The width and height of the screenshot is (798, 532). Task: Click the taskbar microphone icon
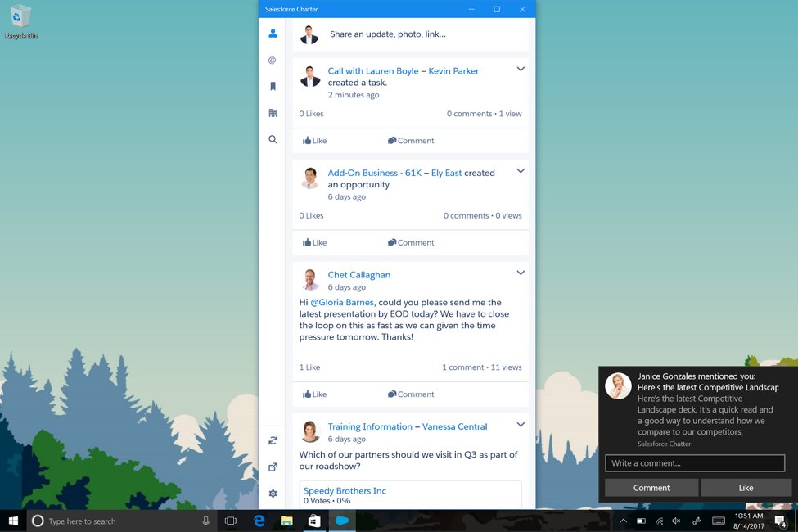tap(205, 521)
